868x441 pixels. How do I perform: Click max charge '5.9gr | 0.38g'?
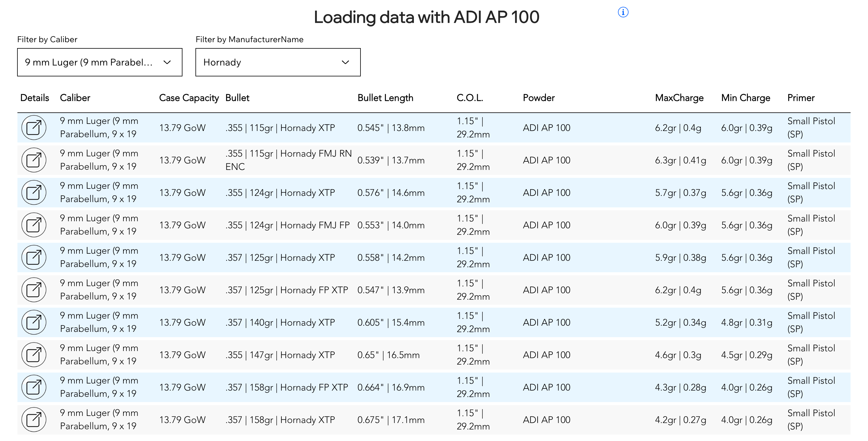681,258
